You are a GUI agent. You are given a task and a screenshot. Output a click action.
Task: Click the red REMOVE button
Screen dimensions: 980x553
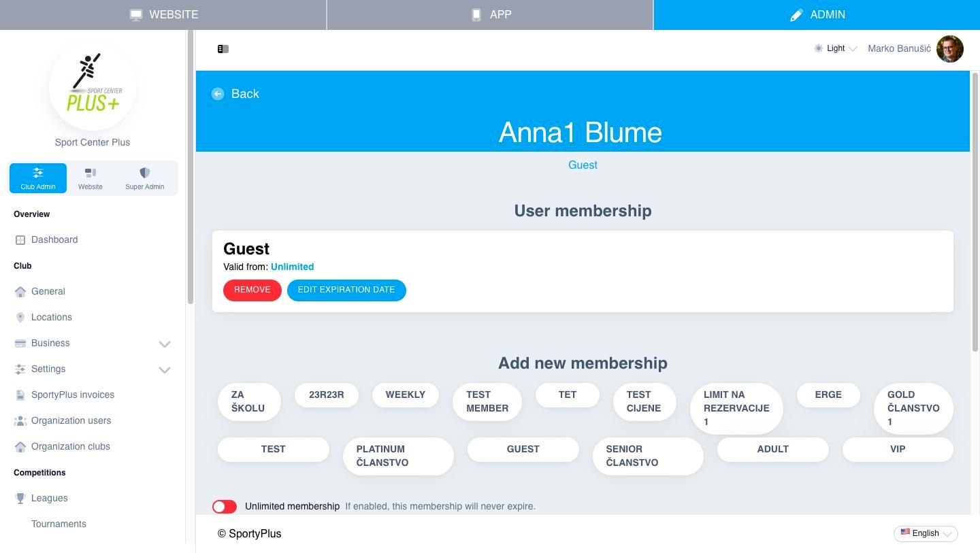(x=252, y=290)
